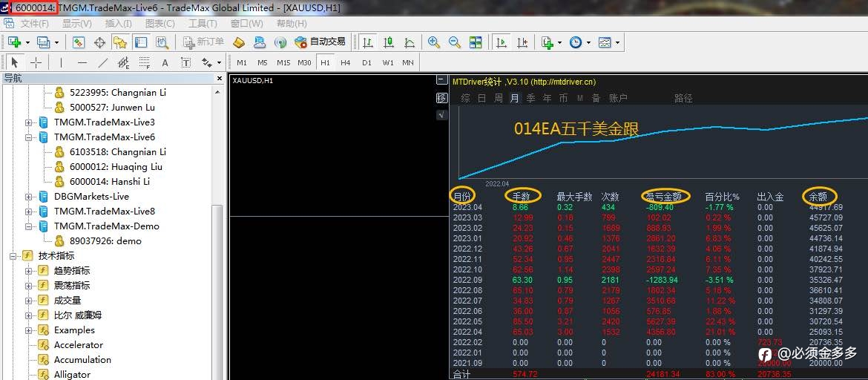Expand 趋势指标 folder in navigator
Viewport: 868px width, 380px height.
(x=29, y=270)
